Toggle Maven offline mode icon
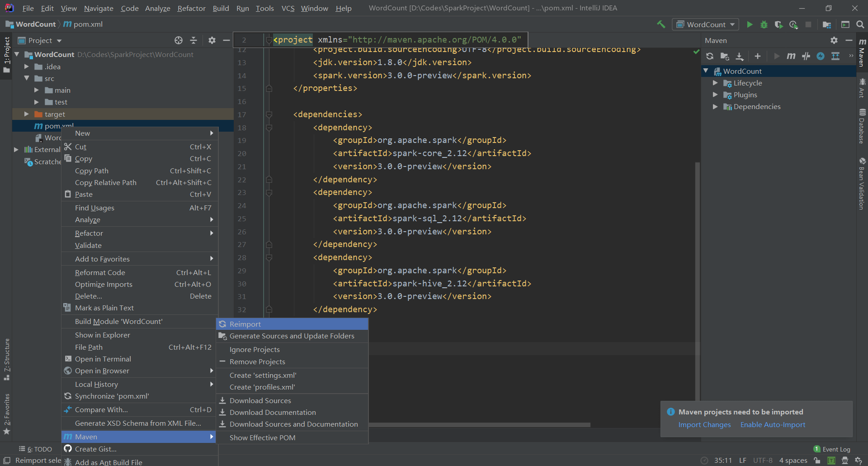This screenshot has width=868, height=466. point(806,56)
